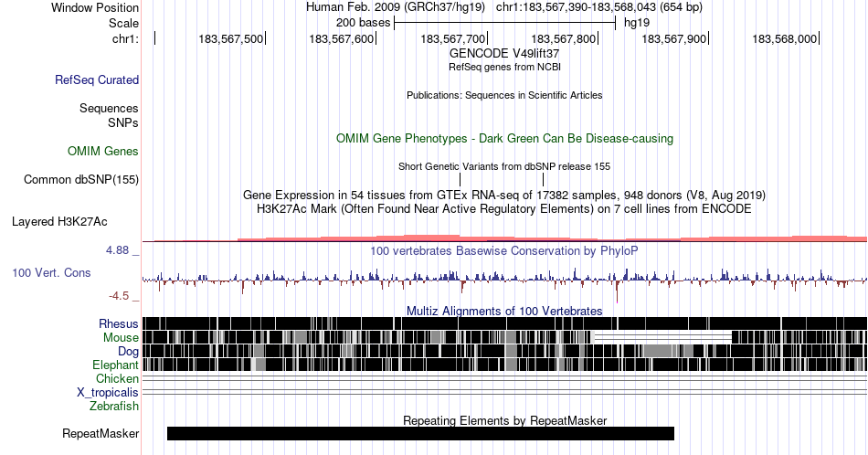
Task: Open the OMIM Genes track label
Action: [x=102, y=151]
